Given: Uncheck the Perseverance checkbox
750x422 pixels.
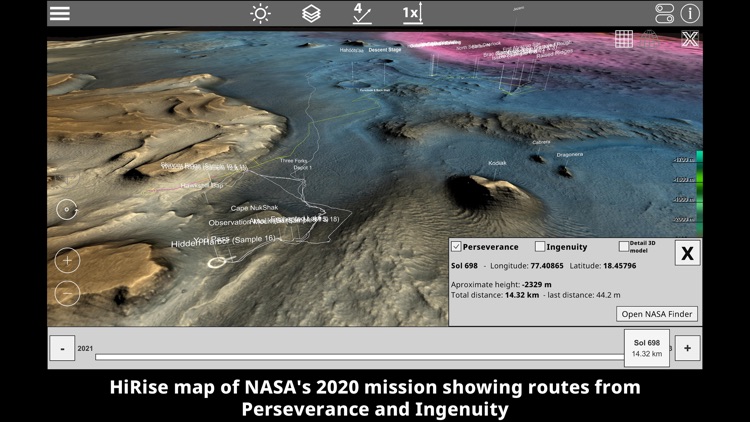Looking at the screenshot, I should 456,246.
